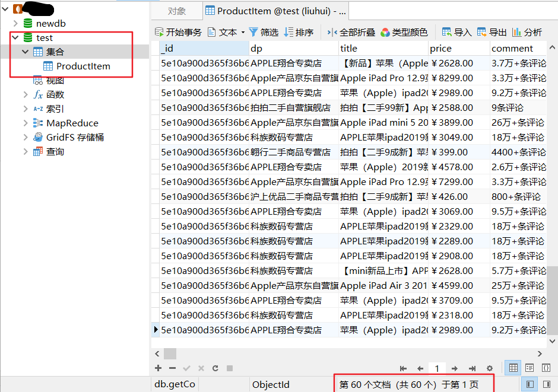Viewport: 558px width, 392px height.
Task: Select the 沪上优品二手商品专营 dp cell
Action: click(x=294, y=196)
